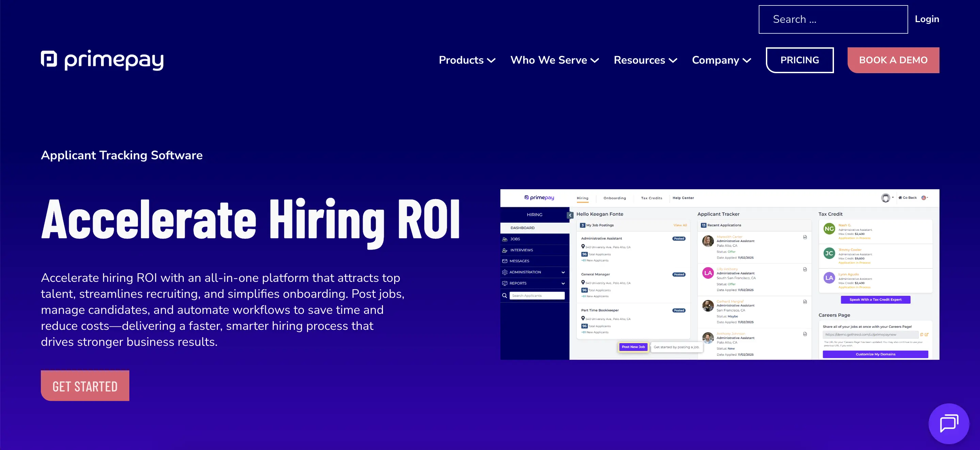Click the small primepay logo inside the dashboard

tap(539, 198)
